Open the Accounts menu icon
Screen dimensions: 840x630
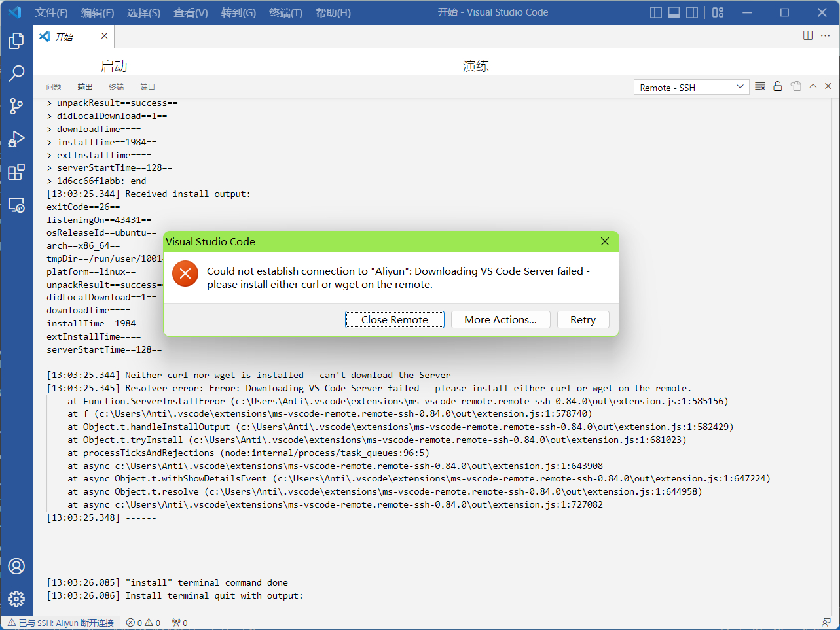coord(16,566)
